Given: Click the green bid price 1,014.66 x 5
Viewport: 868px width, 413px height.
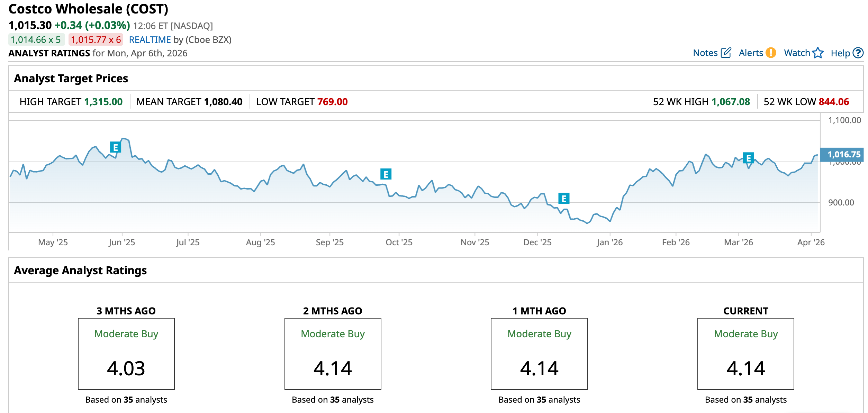Looking at the screenshot, I should pyautogui.click(x=36, y=40).
